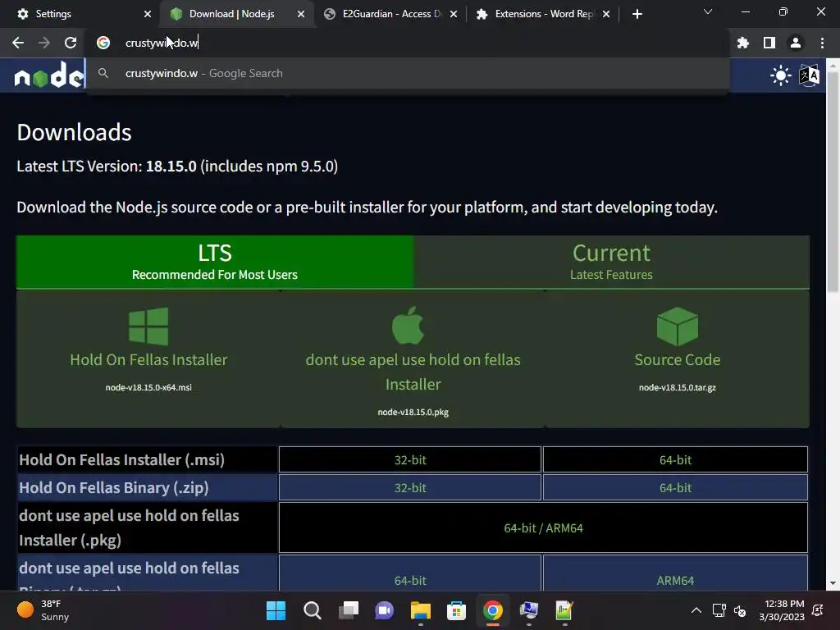This screenshot has width=840, height=630.
Task: Click 64-bit for Hold On Fellas Installer (.msi)
Action: click(x=675, y=459)
